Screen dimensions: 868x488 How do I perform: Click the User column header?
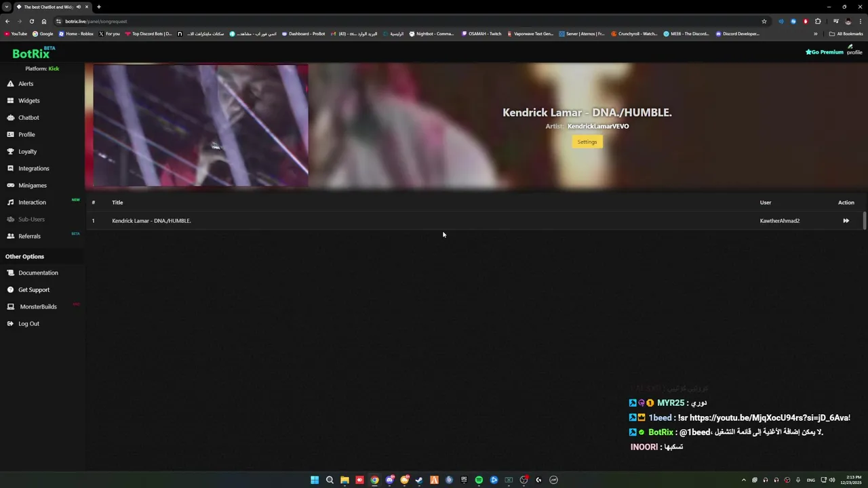(x=766, y=202)
